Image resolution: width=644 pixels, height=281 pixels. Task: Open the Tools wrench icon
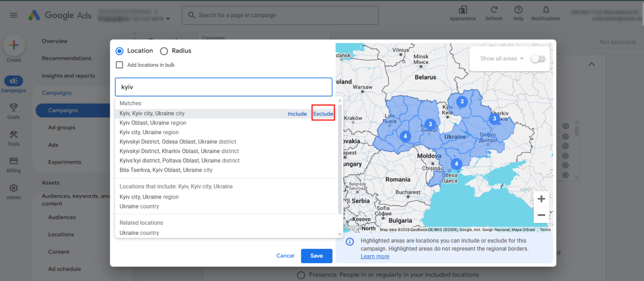pyautogui.click(x=14, y=134)
